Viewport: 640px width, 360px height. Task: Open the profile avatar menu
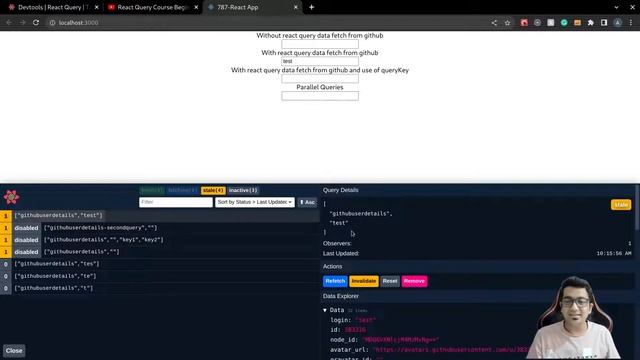click(x=618, y=23)
